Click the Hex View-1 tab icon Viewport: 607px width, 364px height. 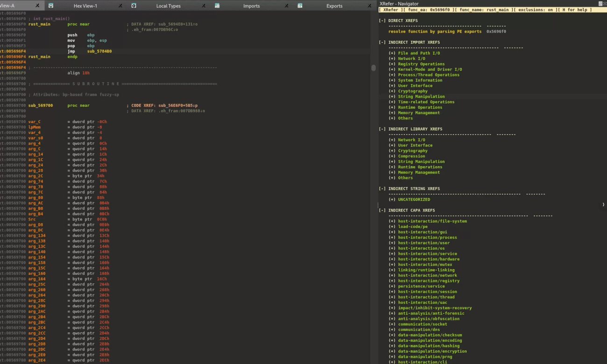[x=51, y=6]
